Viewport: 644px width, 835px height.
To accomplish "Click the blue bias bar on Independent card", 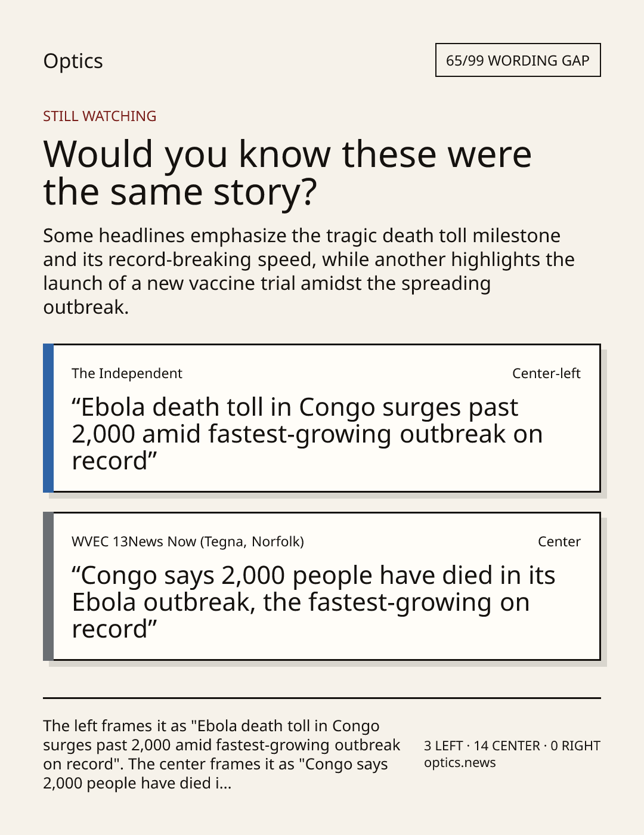I will [48, 418].
